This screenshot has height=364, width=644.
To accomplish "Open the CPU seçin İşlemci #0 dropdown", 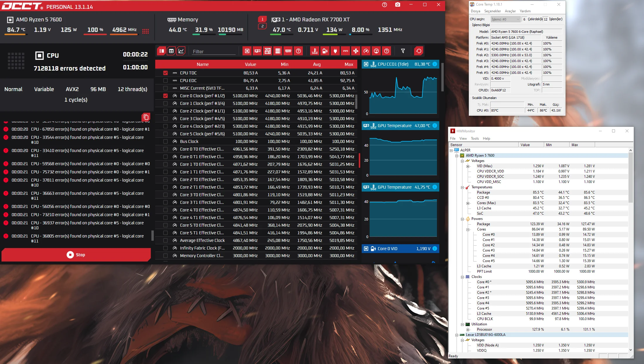I will tap(506, 19).
